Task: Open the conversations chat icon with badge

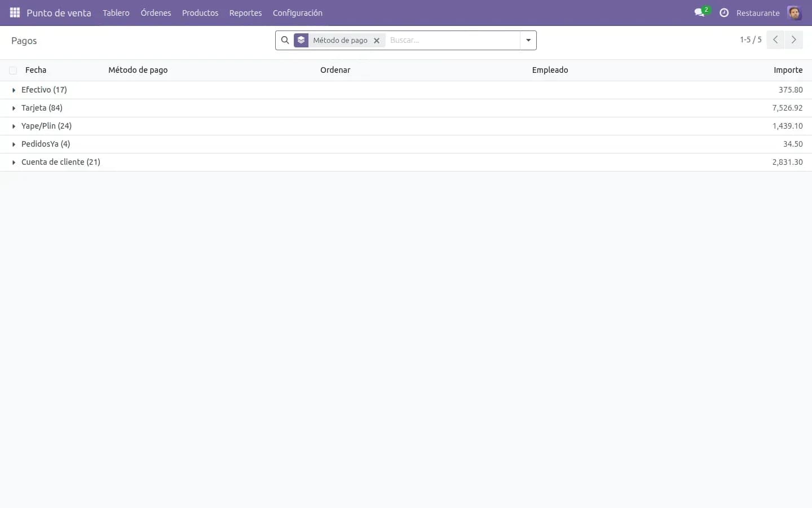Action: pos(701,12)
